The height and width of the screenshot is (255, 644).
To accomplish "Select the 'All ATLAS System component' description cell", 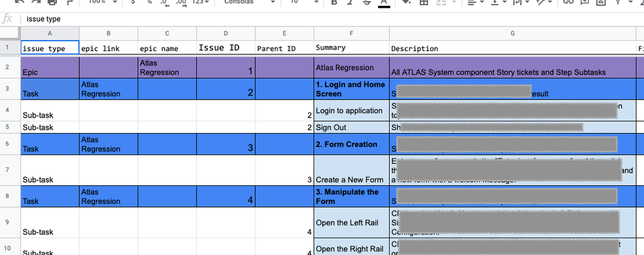I will click(x=512, y=67).
